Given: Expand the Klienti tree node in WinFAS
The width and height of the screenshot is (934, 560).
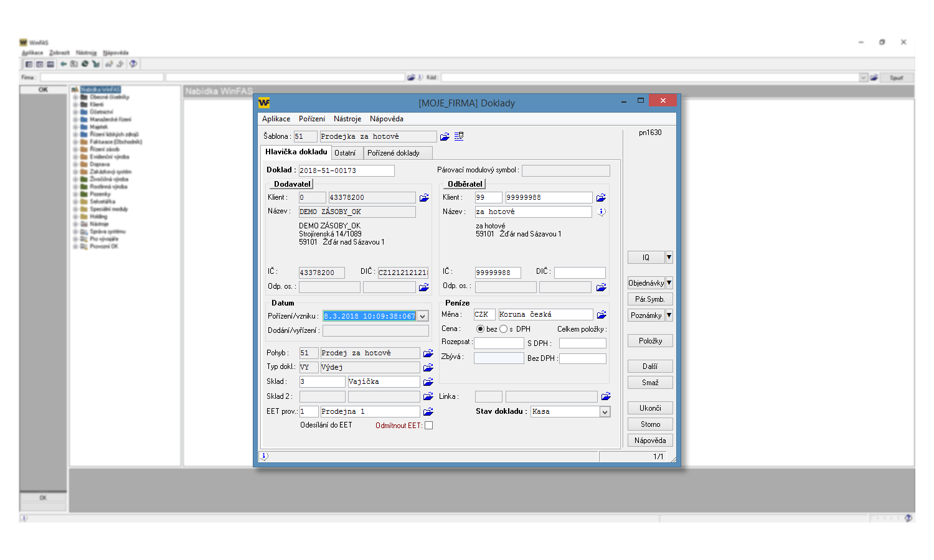Looking at the screenshot, I should 75,105.
